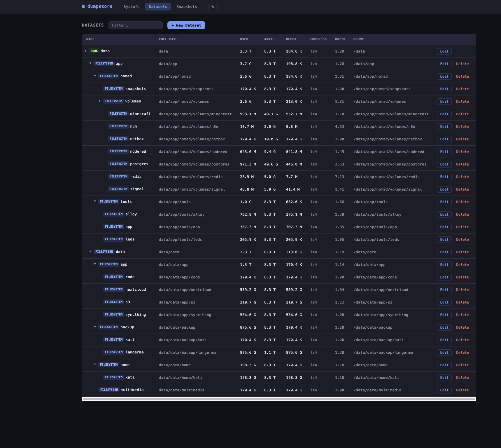Click the horizontal scrollbar below the table
Screen dimensions: 501x448
point(279,398)
